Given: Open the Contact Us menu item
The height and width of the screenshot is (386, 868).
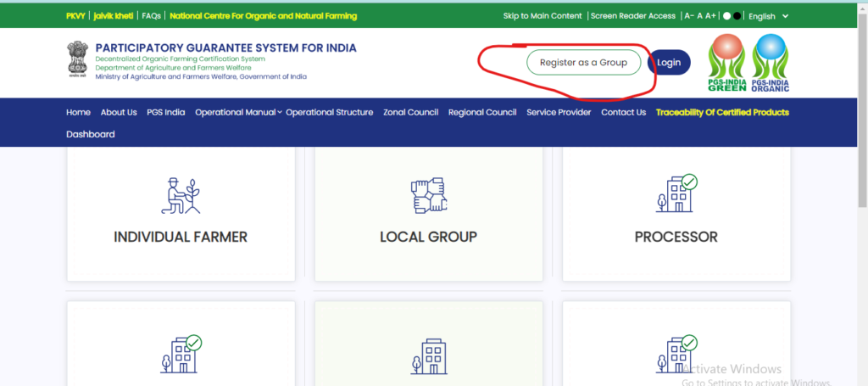Looking at the screenshot, I should click(623, 113).
